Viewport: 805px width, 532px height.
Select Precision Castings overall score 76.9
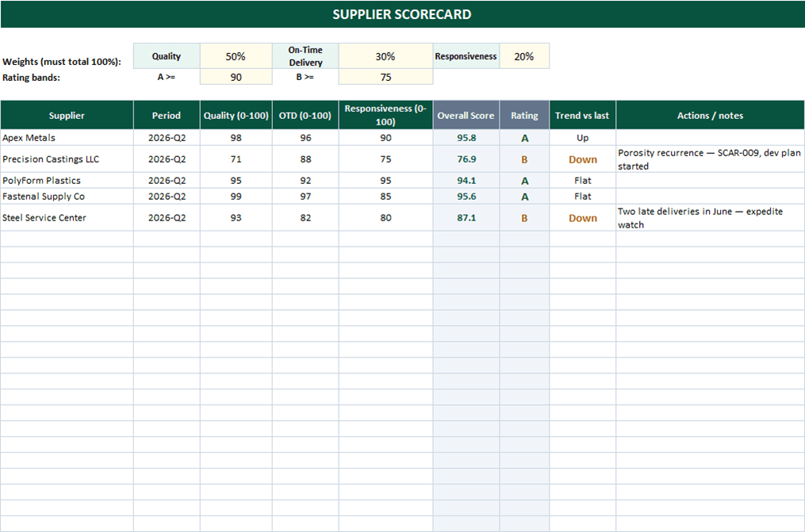(466, 159)
